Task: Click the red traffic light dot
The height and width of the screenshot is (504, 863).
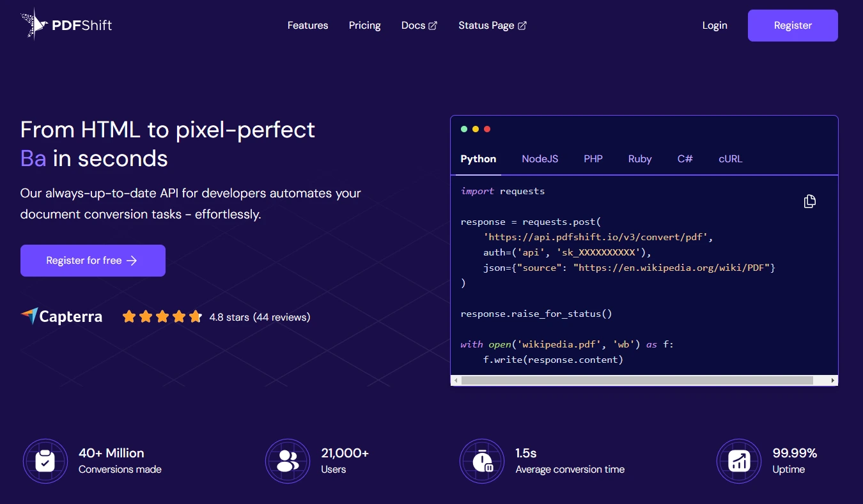Action: pyautogui.click(x=487, y=128)
